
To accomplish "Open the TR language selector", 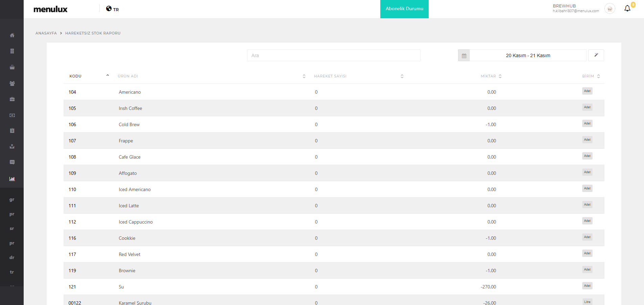I will [x=113, y=9].
